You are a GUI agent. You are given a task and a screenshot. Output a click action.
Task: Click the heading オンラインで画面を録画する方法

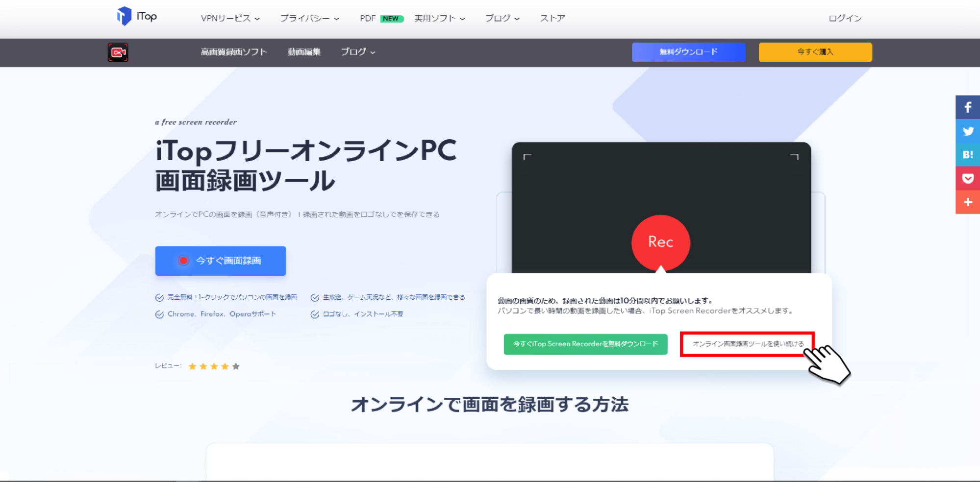(x=490, y=405)
